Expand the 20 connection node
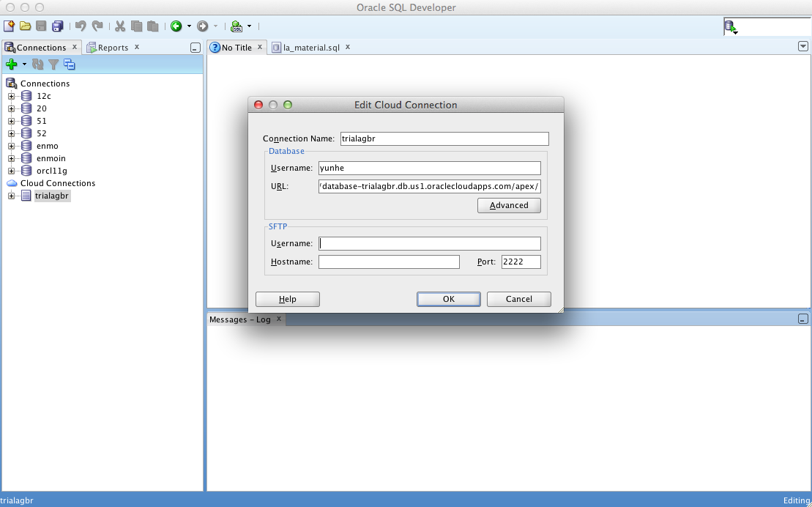Screen dimensions: 812x507 coord(12,108)
